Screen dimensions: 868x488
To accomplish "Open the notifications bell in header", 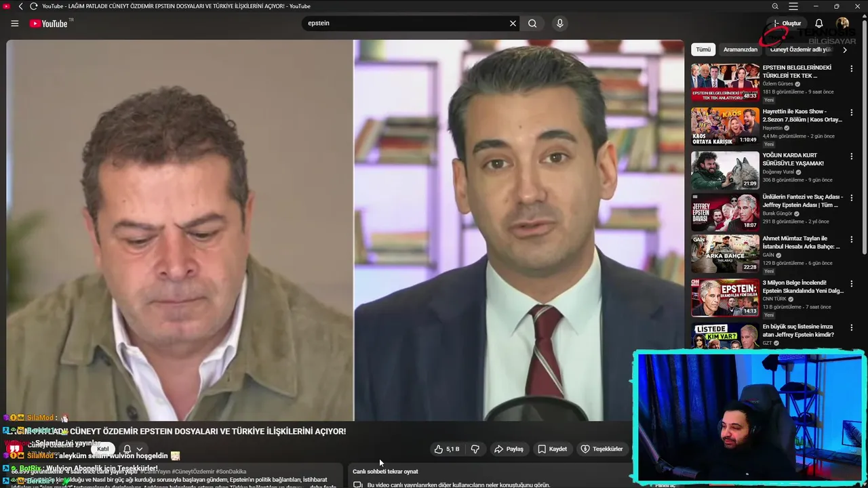I will pos(819,23).
